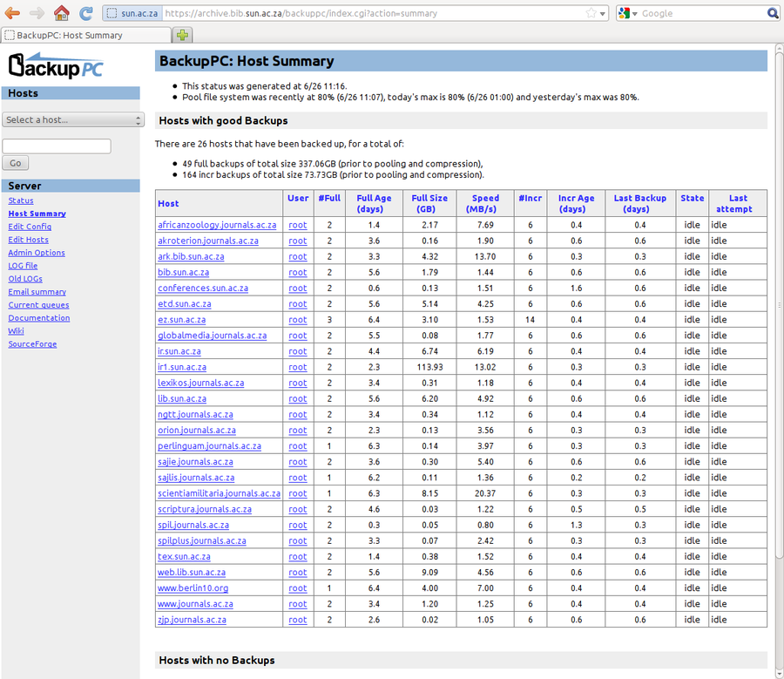Open host lexikos.journals.ac.za
This screenshot has height=679, width=784.
click(x=201, y=383)
